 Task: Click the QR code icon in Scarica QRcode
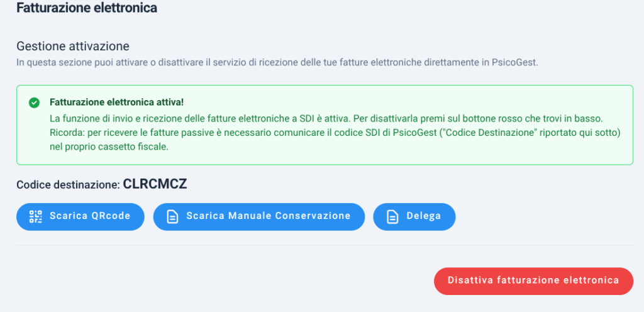[36, 216]
